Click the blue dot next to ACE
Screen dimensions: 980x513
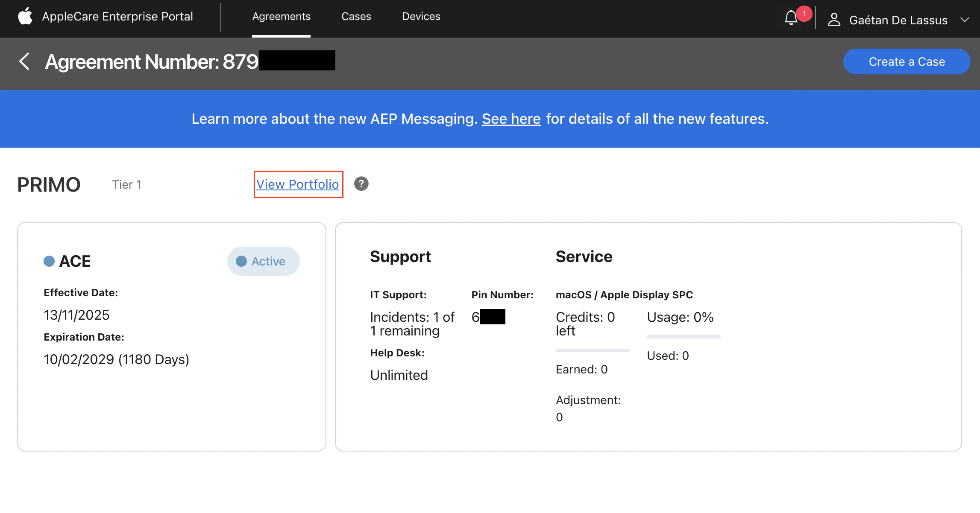point(50,261)
